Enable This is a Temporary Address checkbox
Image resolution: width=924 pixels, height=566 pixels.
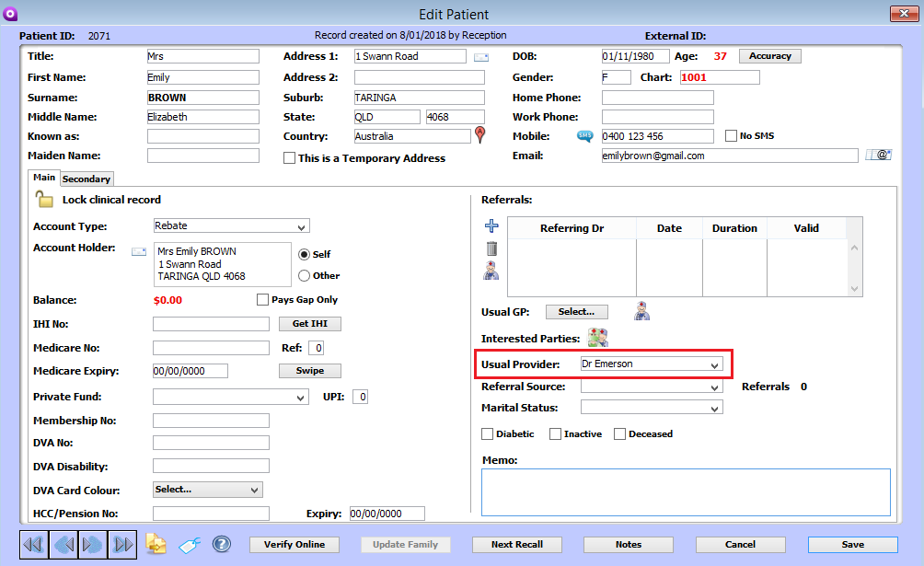point(289,158)
